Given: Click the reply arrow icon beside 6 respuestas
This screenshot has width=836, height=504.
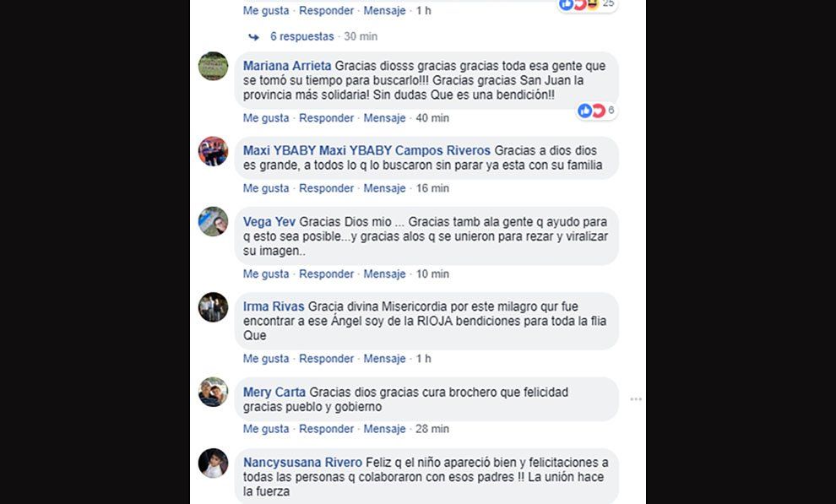Looking at the screenshot, I should (x=254, y=37).
